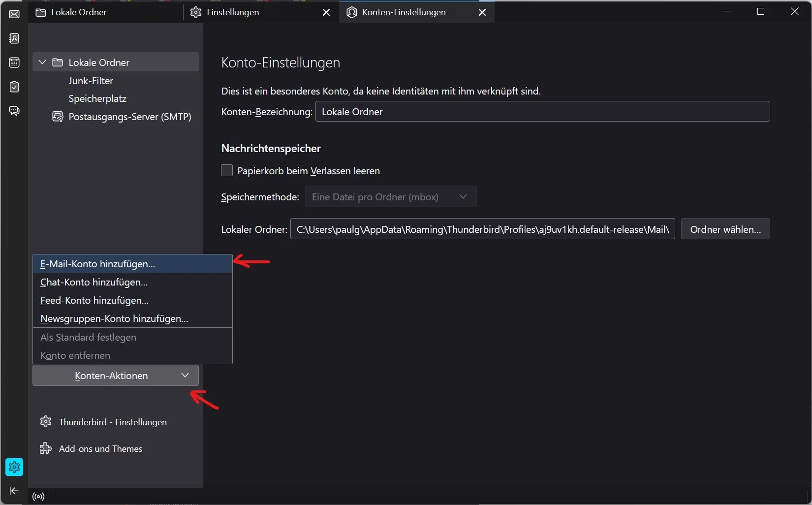The image size is (812, 505).
Task: Collapse the spaces toolbar arrow icon
Action: click(14, 491)
